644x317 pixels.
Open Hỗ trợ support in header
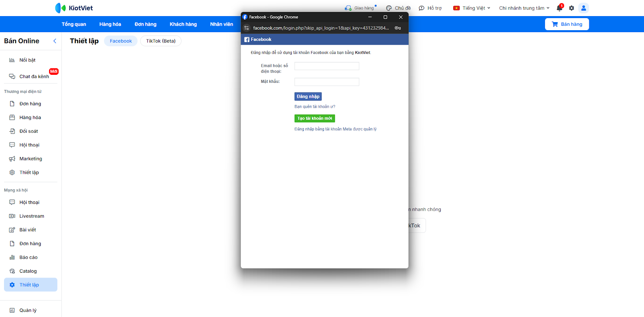430,8
